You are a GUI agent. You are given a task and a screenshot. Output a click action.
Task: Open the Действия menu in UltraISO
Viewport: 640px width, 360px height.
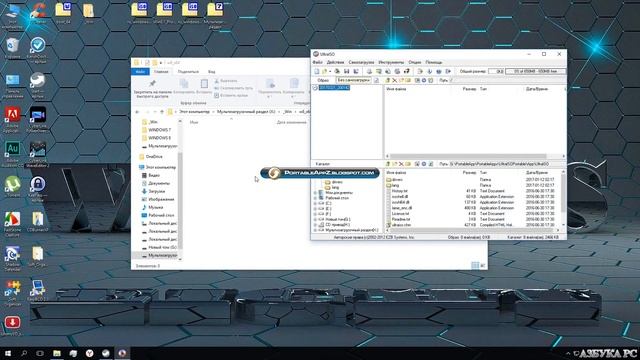(x=336, y=62)
